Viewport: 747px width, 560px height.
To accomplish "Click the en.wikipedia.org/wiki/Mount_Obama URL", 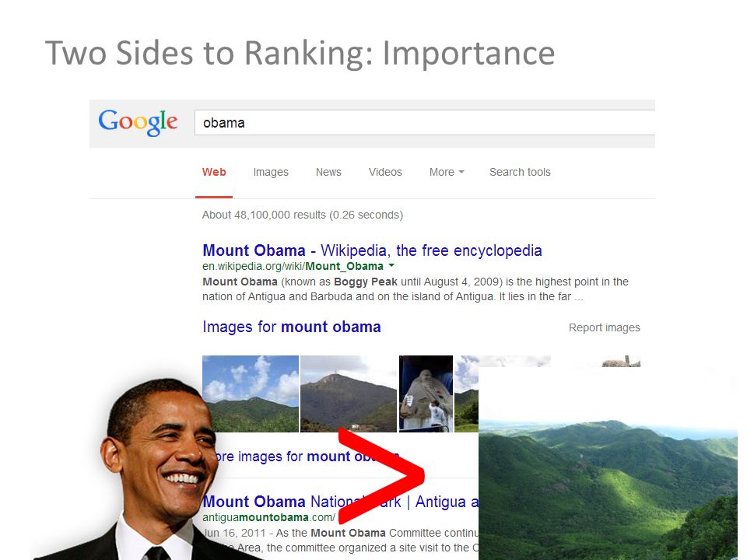I will tap(293, 266).
